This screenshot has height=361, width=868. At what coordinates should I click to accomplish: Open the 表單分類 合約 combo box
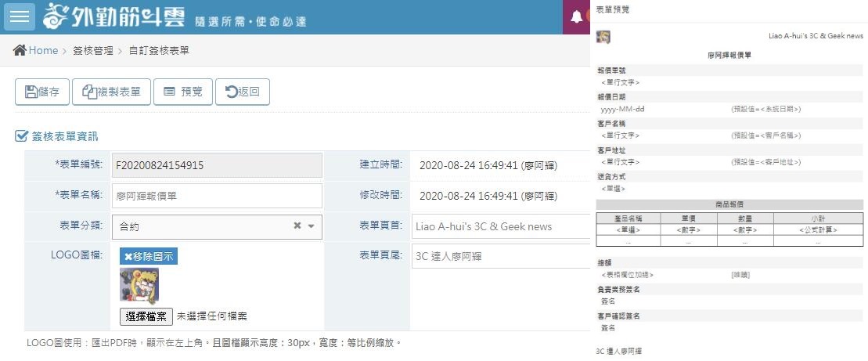pos(203,226)
